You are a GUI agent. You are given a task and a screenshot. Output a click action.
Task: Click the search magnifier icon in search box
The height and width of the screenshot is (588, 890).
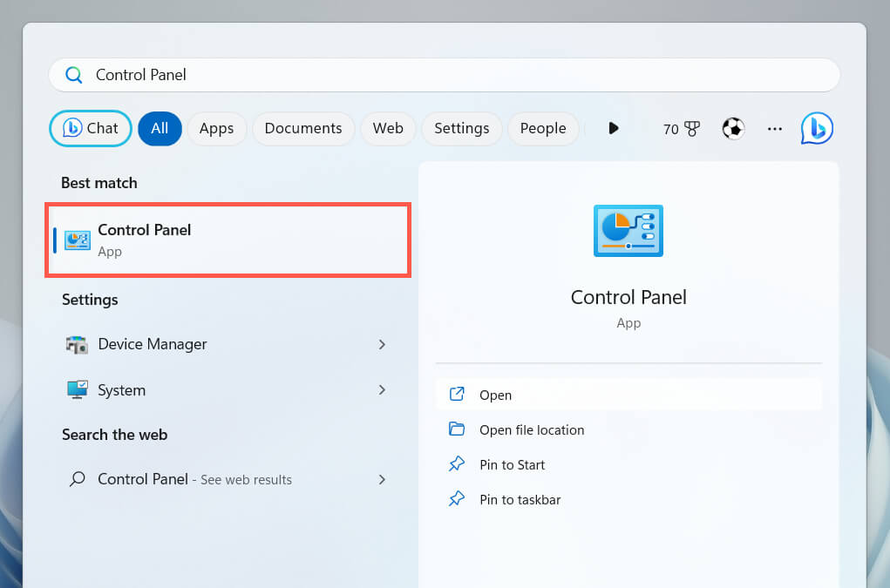[74, 75]
